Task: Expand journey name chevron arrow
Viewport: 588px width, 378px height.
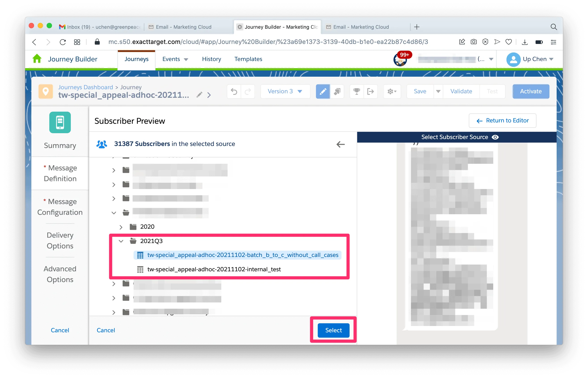Action: [209, 95]
